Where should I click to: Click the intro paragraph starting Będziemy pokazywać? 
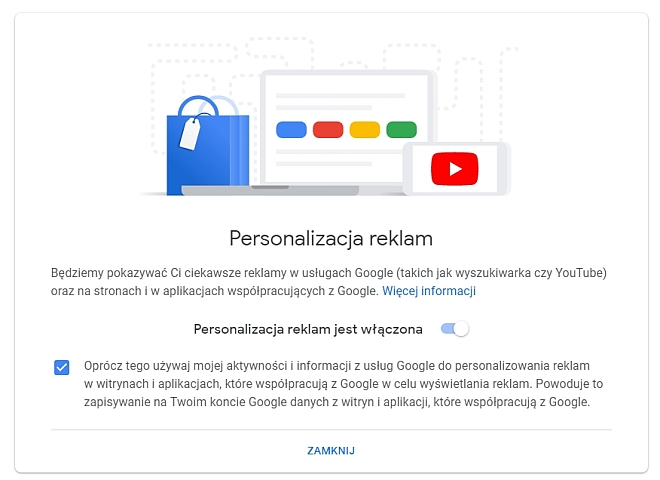pos(329,282)
